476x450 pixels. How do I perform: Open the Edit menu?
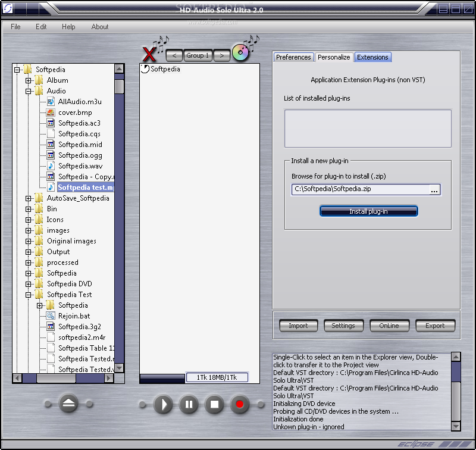tap(41, 27)
